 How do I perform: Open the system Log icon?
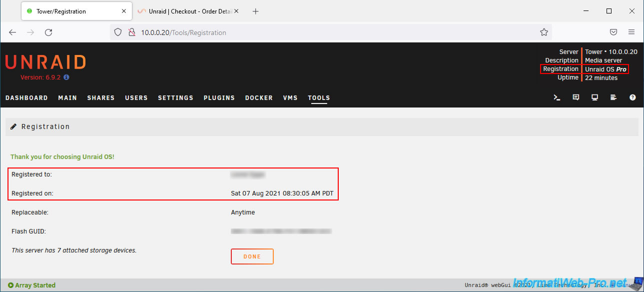click(x=614, y=97)
